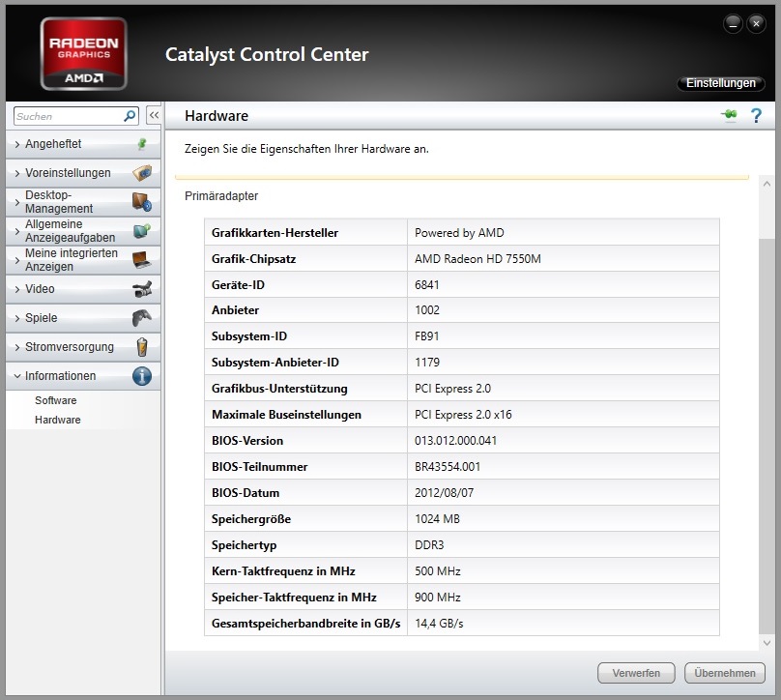Open the Einstellungen menu
The image size is (781, 700).
(x=721, y=83)
